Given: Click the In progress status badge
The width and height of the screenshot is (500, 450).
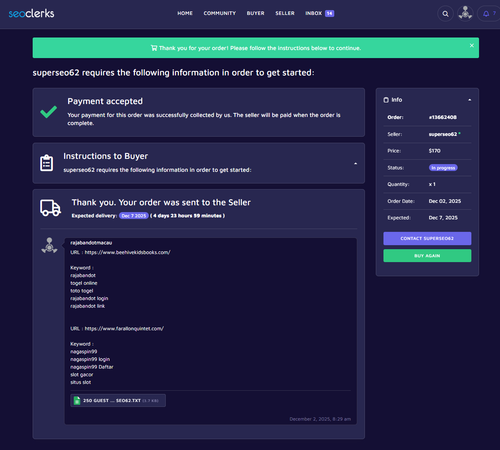Looking at the screenshot, I should (x=443, y=168).
